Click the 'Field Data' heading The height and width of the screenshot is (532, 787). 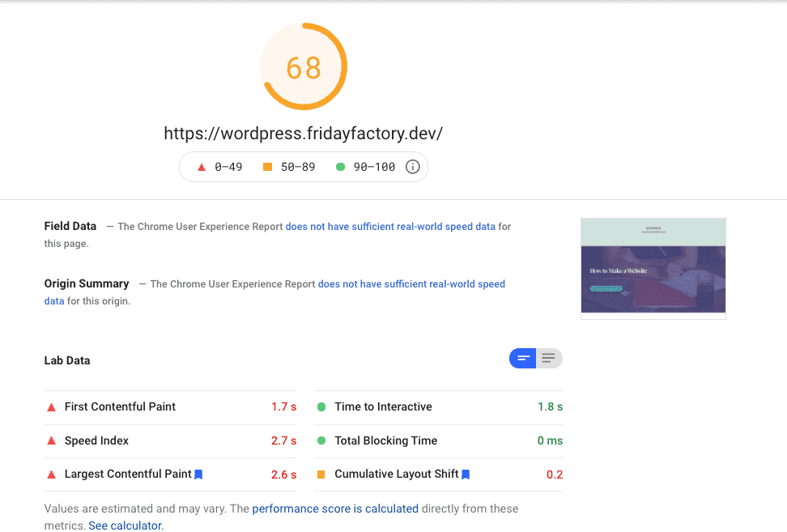(70, 227)
